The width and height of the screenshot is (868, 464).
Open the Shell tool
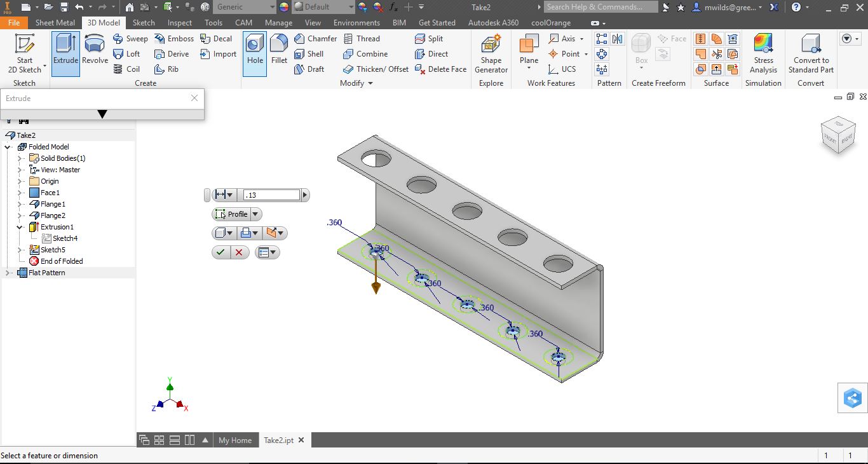309,54
